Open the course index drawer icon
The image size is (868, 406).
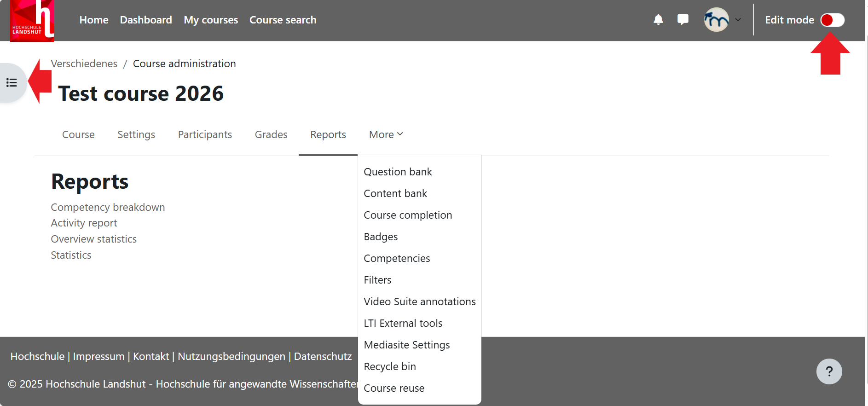[12, 83]
